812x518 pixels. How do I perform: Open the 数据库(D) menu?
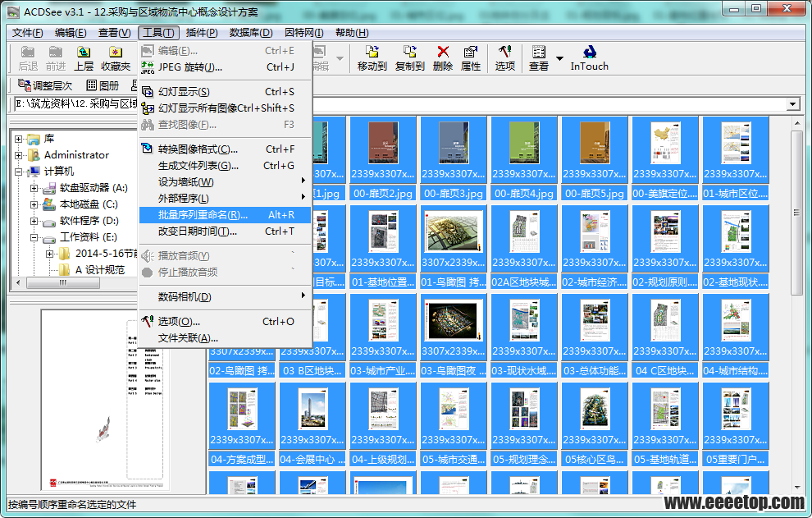(251, 33)
